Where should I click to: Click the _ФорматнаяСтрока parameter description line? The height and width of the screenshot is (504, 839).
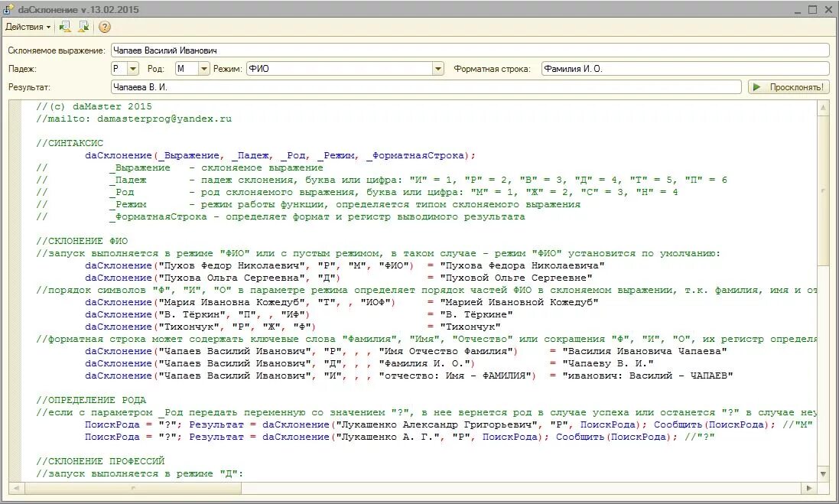pos(281,216)
